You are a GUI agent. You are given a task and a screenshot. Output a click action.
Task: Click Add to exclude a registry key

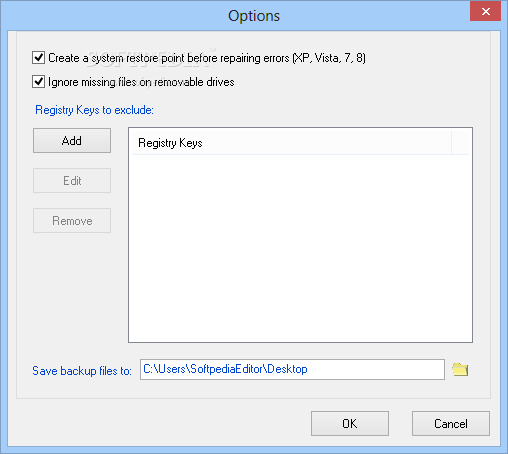pos(72,141)
